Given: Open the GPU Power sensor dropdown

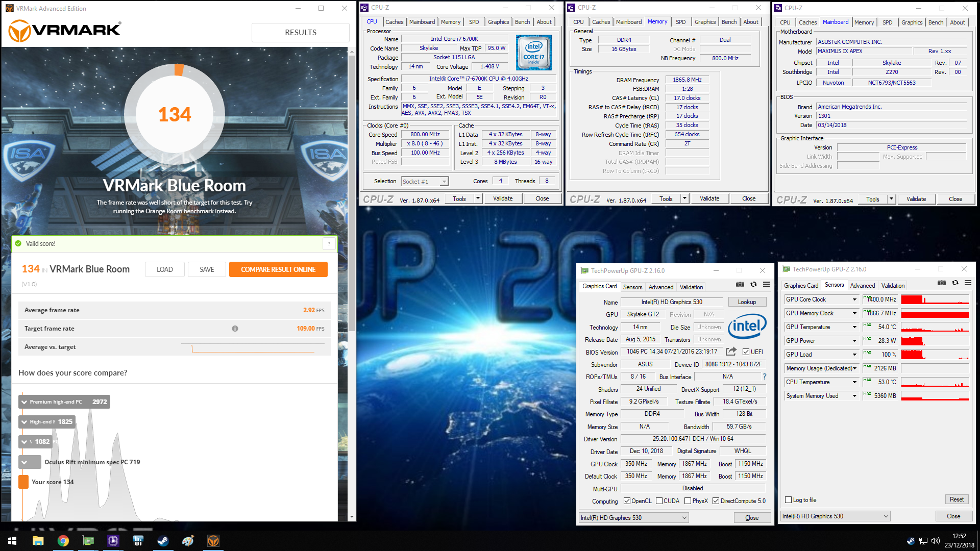Looking at the screenshot, I should [854, 341].
